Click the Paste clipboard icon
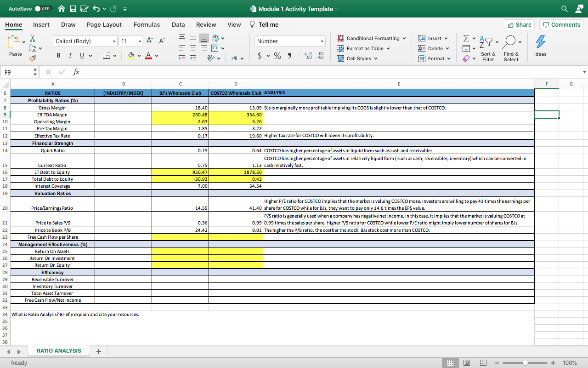The height and width of the screenshot is (368, 588). tap(15, 43)
